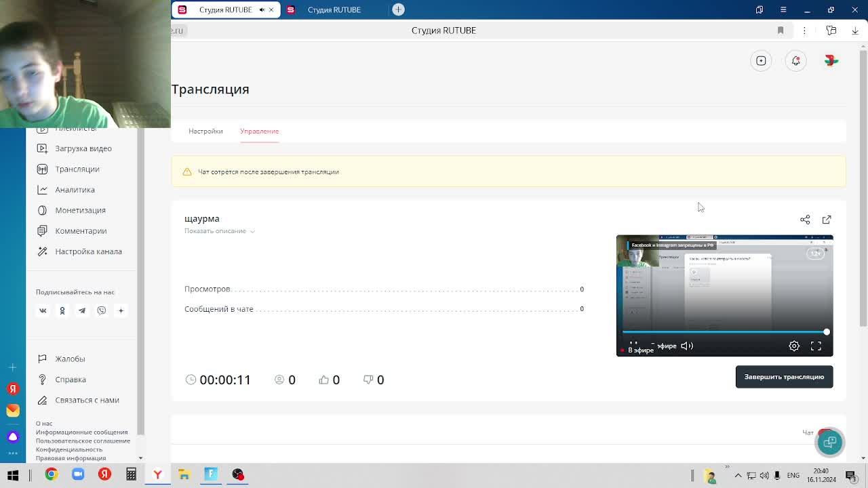Show hidden system tray icons
The width and height of the screenshot is (868, 488).
(x=738, y=475)
